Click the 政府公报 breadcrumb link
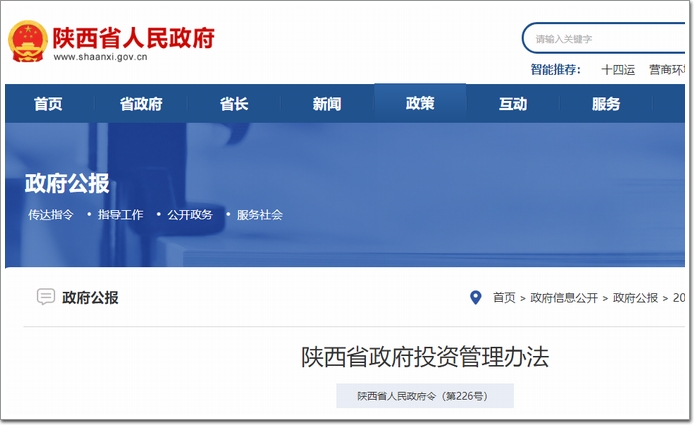The width and height of the screenshot is (694, 425). point(635,298)
